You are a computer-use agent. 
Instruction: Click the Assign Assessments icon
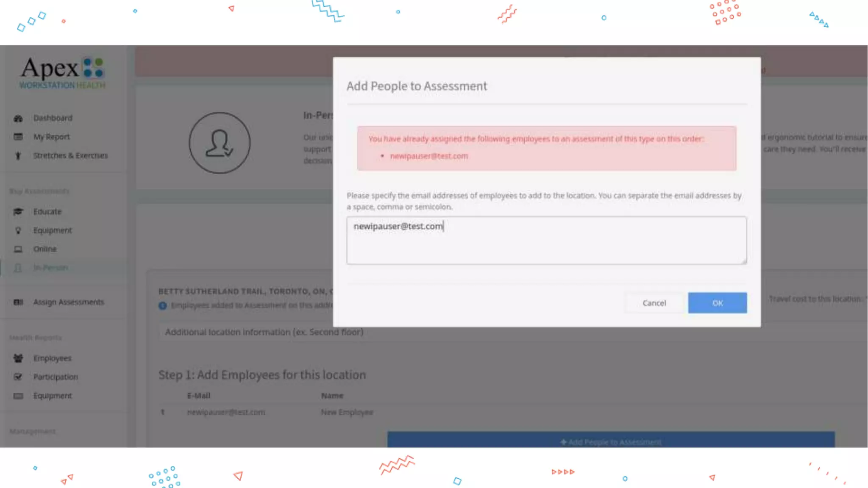point(18,302)
